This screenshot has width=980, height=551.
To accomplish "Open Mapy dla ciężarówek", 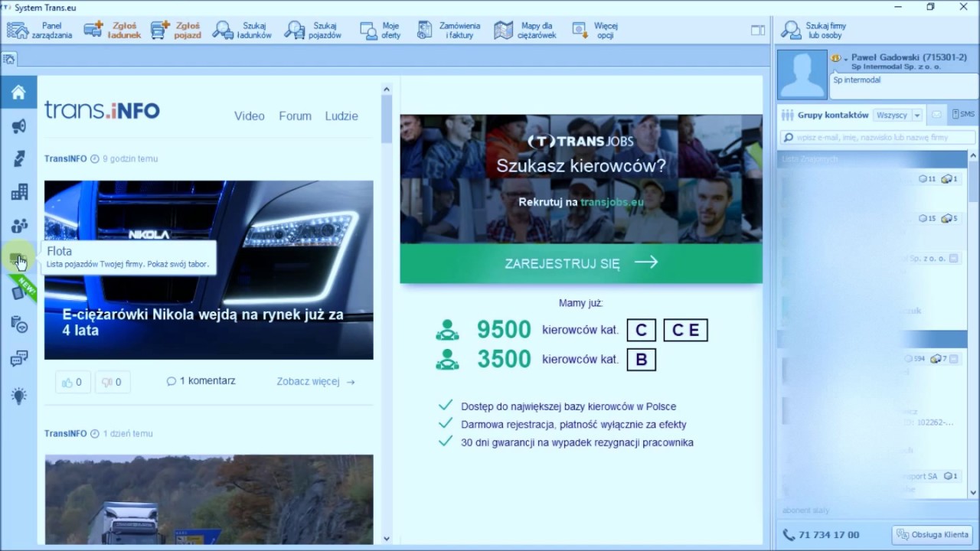I will pyautogui.click(x=525, y=30).
